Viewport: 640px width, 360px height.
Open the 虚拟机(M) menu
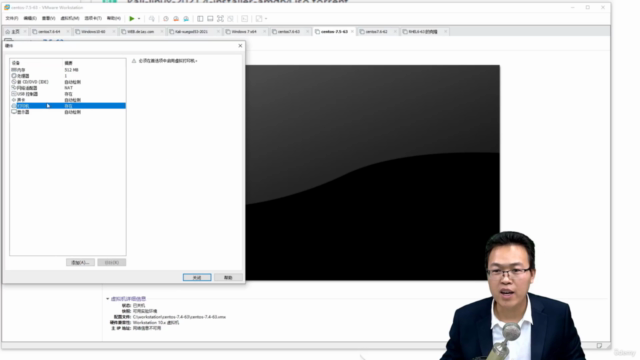[70, 18]
